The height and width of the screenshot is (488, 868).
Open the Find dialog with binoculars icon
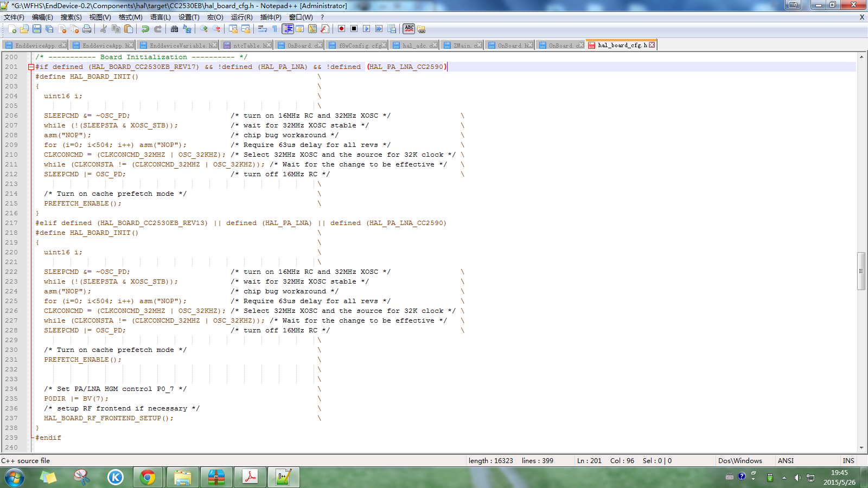click(x=175, y=29)
